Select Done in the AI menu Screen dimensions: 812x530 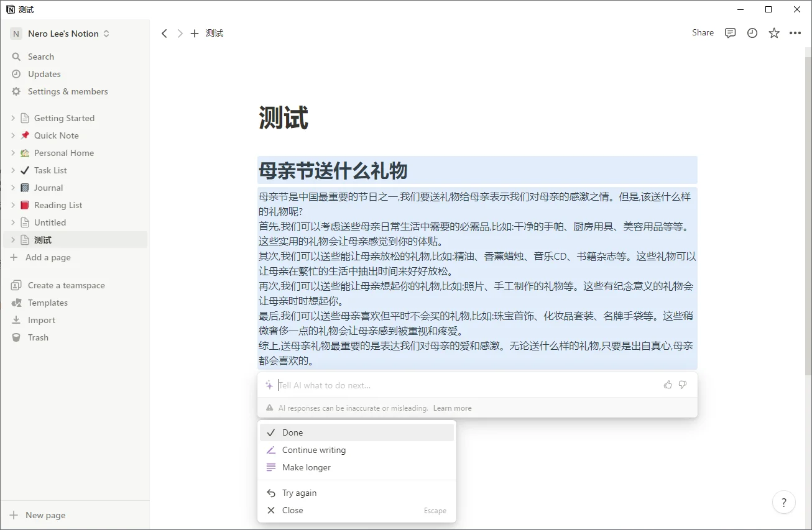[357, 432]
